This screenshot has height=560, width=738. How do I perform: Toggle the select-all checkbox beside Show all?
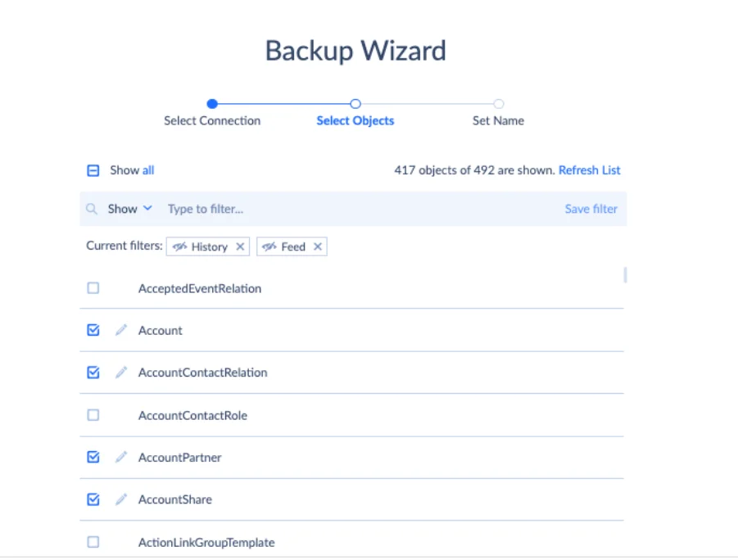pos(93,170)
